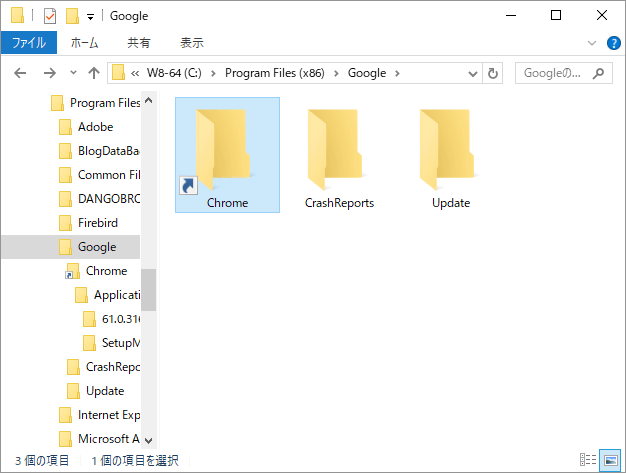This screenshot has width=626, height=473.
Task: Open the CrashReports folder
Action: click(339, 155)
